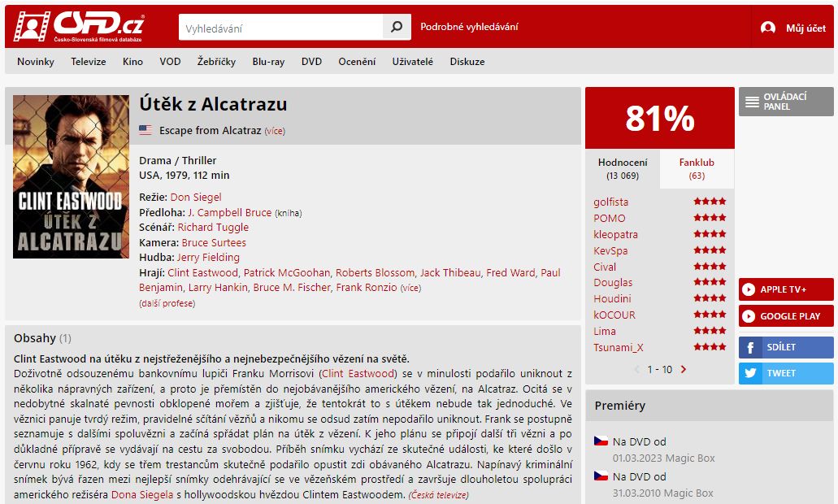Open Bruce M. Fischer actor link
Image resolution: width=838 pixels, height=504 pixels.
pyautogui.click(x=292, y=288)
